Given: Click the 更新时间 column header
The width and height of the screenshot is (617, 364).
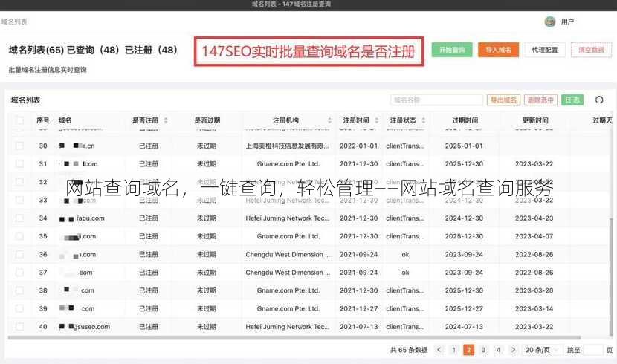Looking at the screenshot, I should [535, 120].
